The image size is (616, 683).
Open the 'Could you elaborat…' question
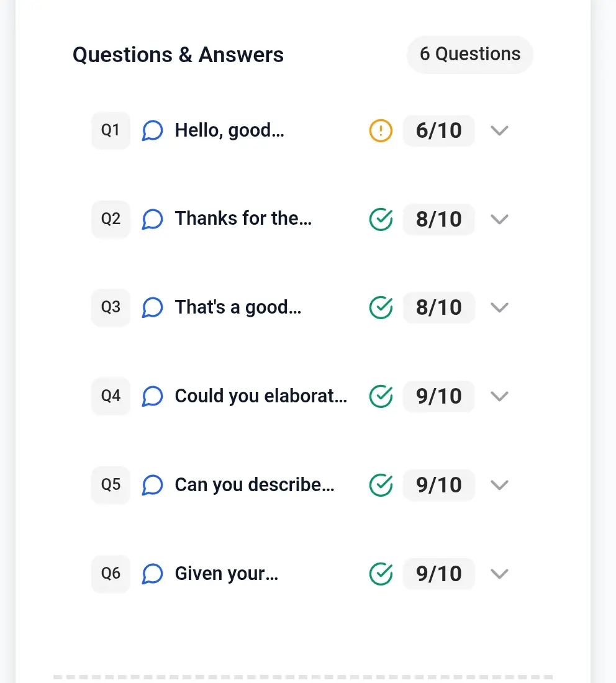261,396
